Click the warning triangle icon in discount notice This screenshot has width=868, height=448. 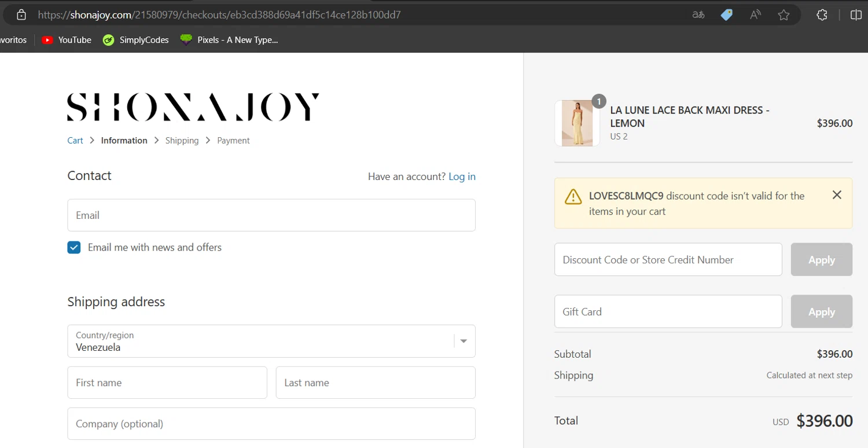pos(573,197)
